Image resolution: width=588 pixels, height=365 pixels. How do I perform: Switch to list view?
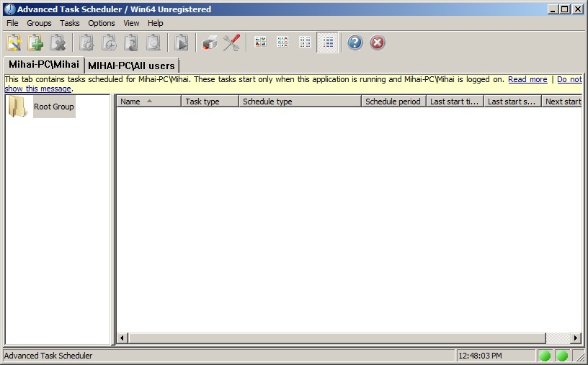[305, 42]
